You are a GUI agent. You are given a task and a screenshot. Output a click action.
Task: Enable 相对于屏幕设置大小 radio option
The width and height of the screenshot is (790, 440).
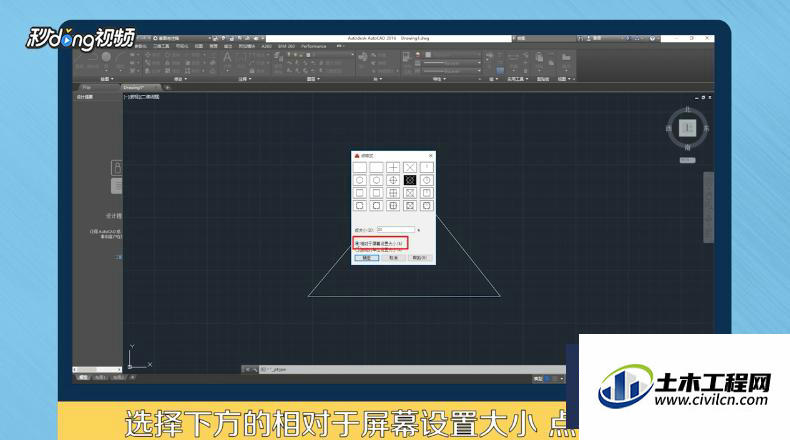pyautogui.click(x=379, y=243)
